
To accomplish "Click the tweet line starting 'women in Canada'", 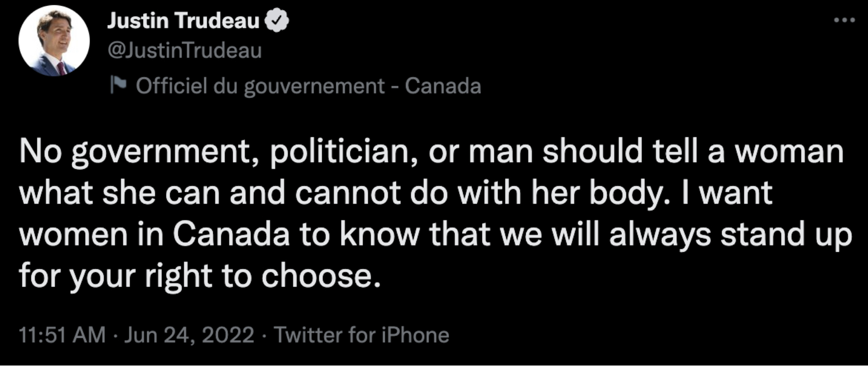I will (x=435, y=234).
